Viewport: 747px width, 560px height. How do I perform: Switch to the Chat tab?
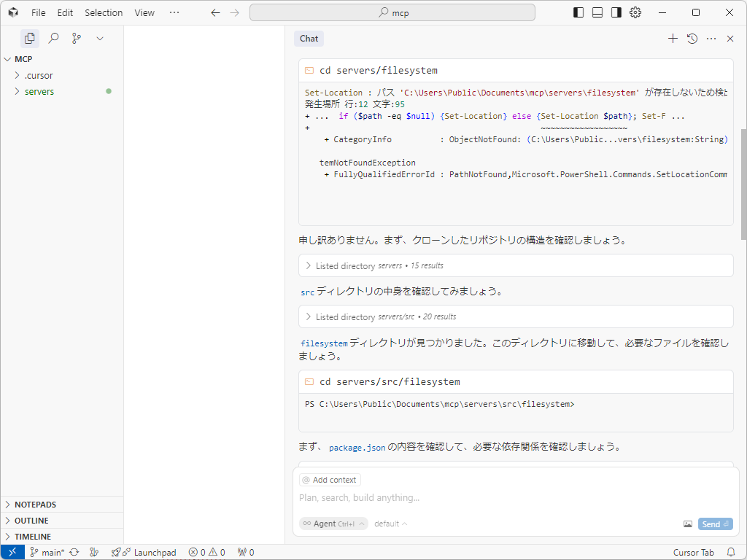click(x=309, y=39)
